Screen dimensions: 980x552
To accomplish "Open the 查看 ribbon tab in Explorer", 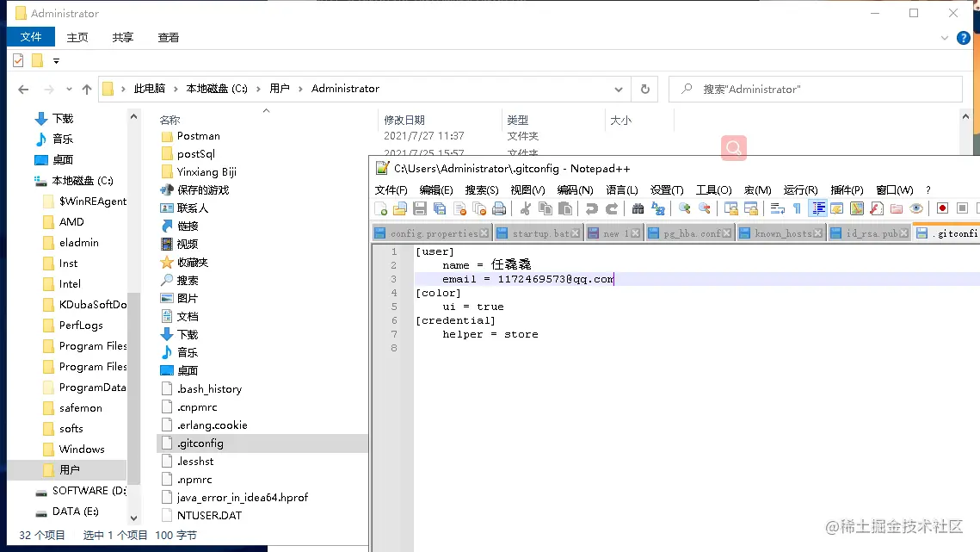I will [168, 38].
